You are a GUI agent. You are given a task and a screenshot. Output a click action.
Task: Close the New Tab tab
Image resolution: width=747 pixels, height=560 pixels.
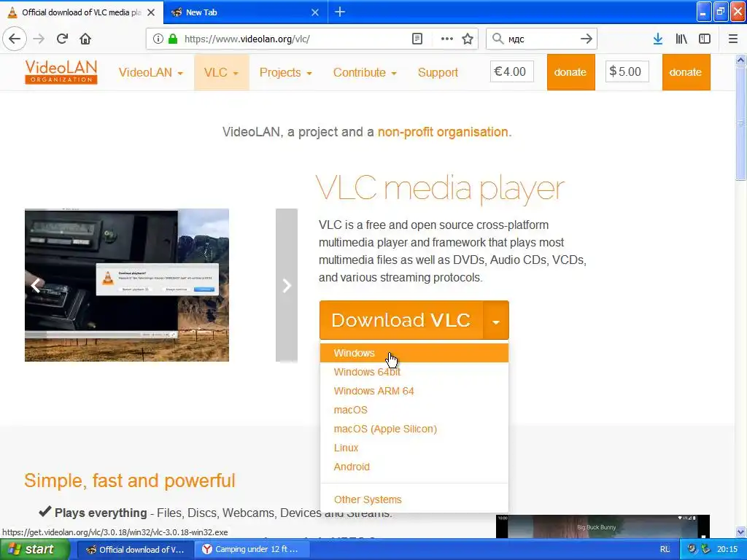[x=315, y=12]
